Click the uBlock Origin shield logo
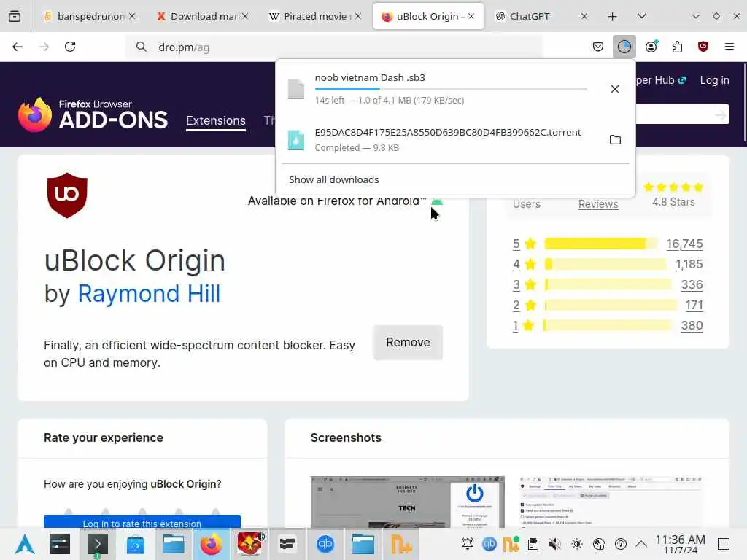This screenshot has height=560, width=747. click(x=66, y=195)
